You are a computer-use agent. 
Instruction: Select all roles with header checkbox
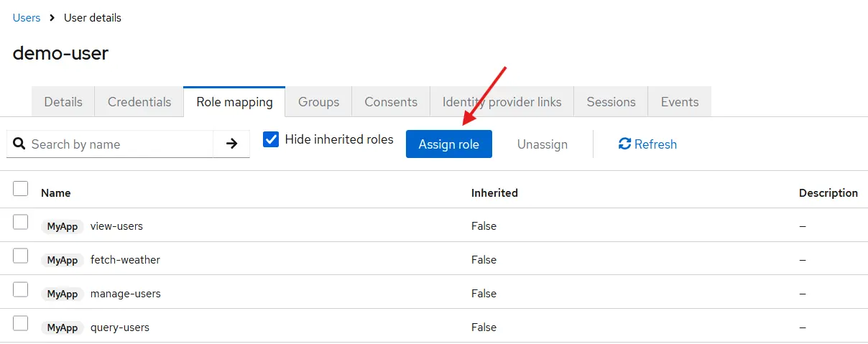coord(21,189)
